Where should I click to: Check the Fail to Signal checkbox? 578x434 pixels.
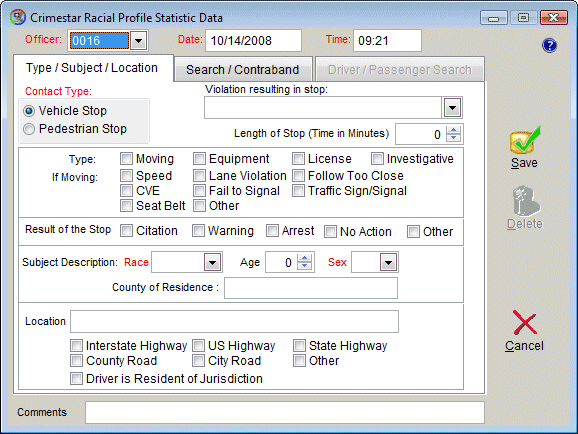199,191
